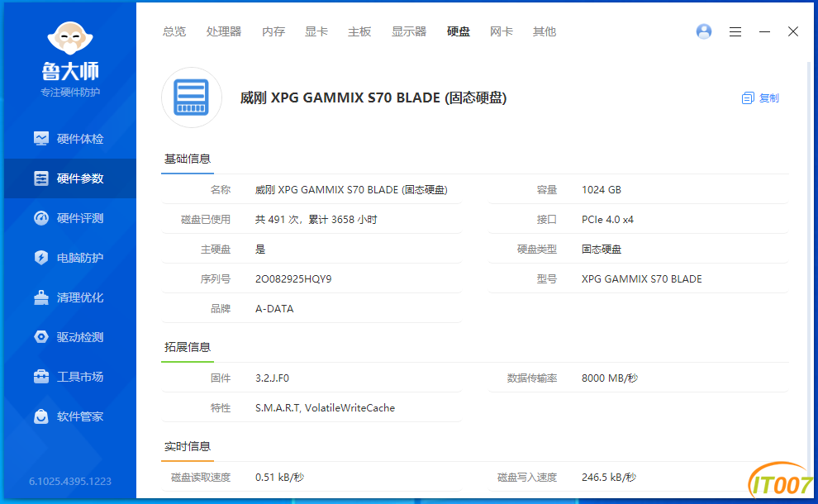Switch to the 内存 tab
Viewport: 818px width, 504px height.
pos(273,32)
